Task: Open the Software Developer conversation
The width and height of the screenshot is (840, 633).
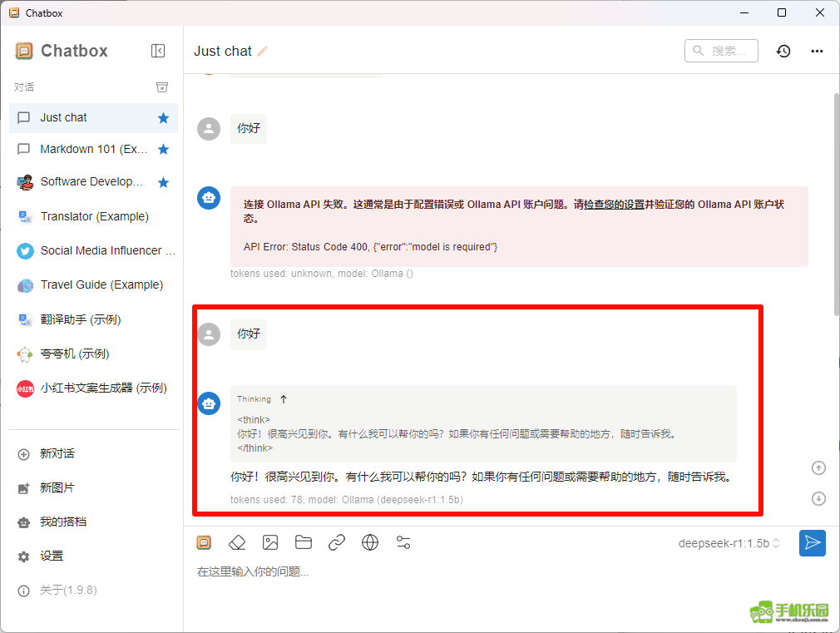Action: tap(93, 182)
